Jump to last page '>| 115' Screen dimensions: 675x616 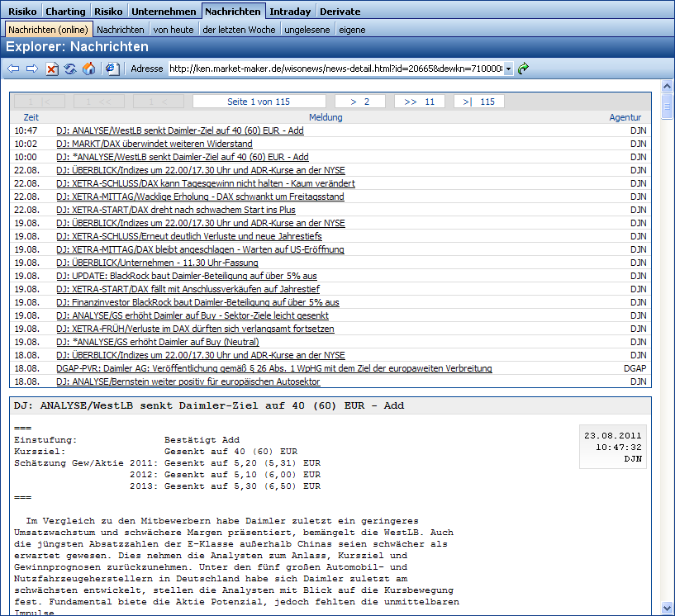pyautogui.click(x=478, y=102)
